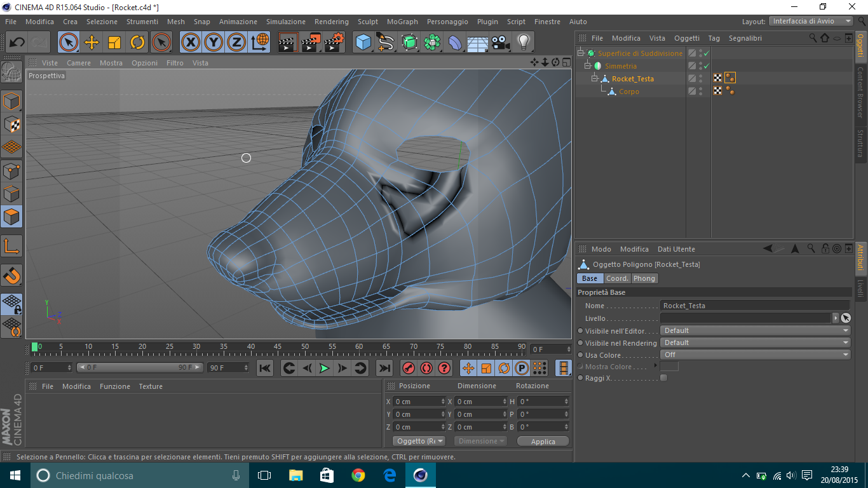
Task: Click the Undo arrow icon
Action: click(17, 43)
